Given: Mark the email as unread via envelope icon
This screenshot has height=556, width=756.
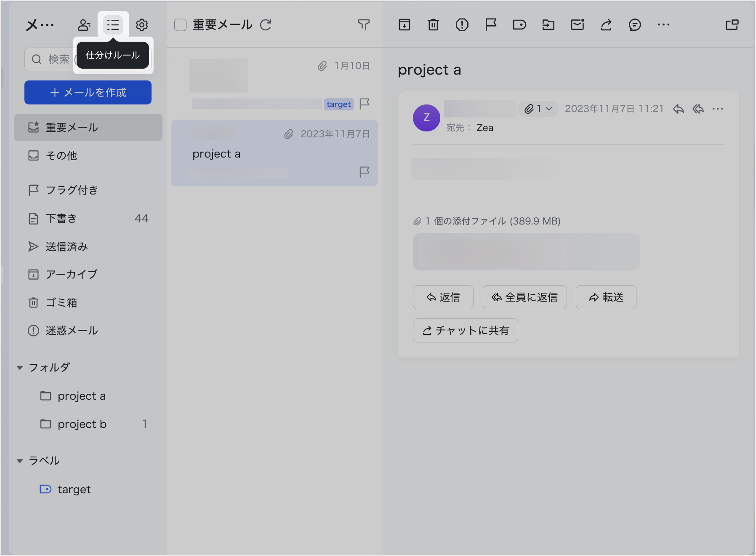Looking at the screenshot, I should [x=577, y=25].
